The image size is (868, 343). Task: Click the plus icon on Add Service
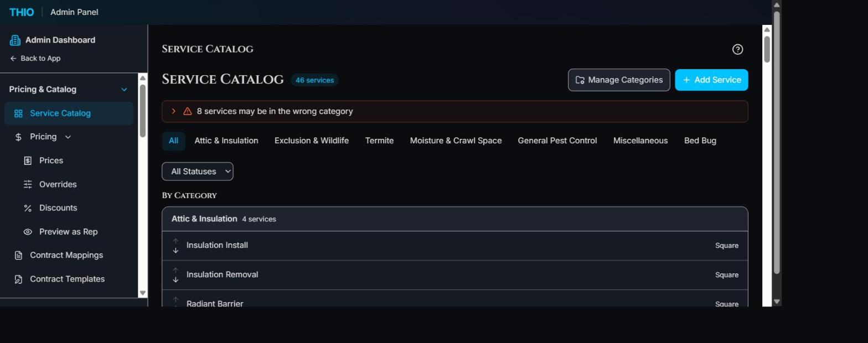pyautogui.click(x=686, y=80)
